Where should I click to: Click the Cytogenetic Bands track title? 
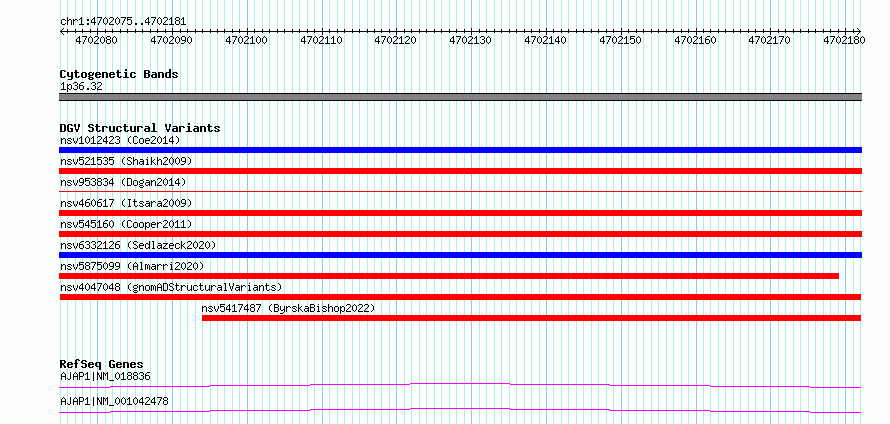click(x=119, y=74)
